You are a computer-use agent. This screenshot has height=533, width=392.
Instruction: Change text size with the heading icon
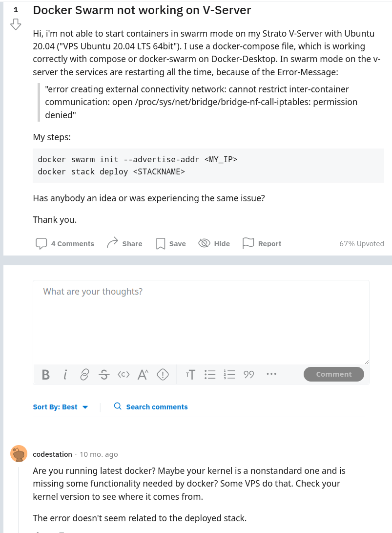(x=190, y=374)
